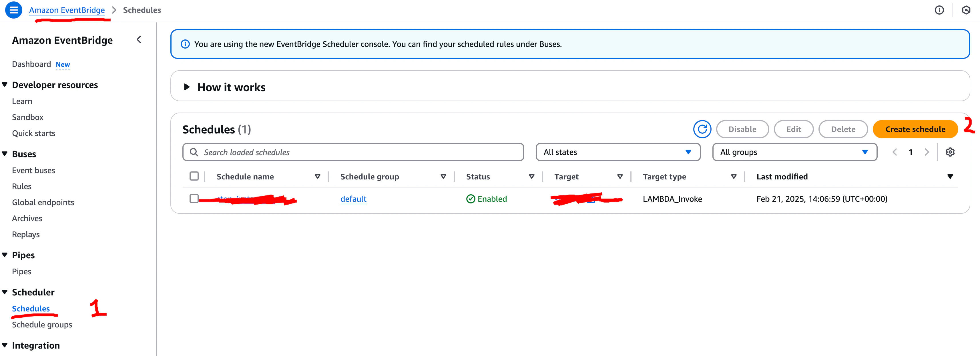
Task: Go to next page of schedules
Action: point(927,152)
